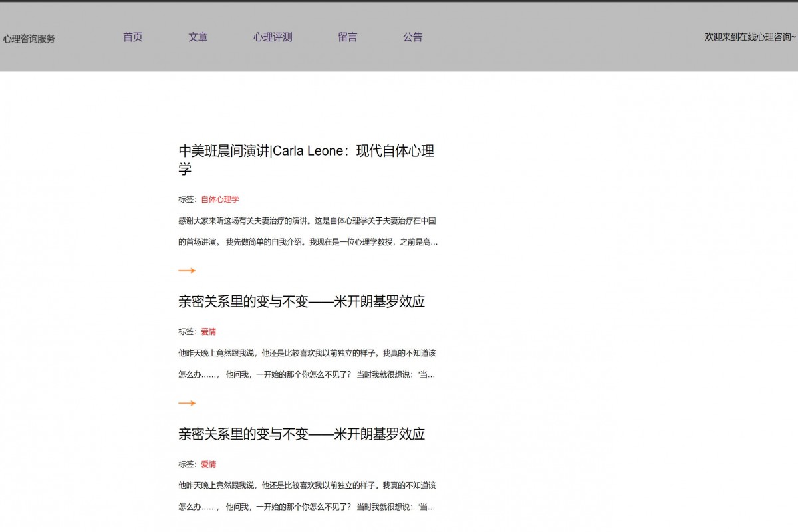This screenshot has height=532, width=798.
Task: Click the excerpt of the second article
Action: coord(307,364)
